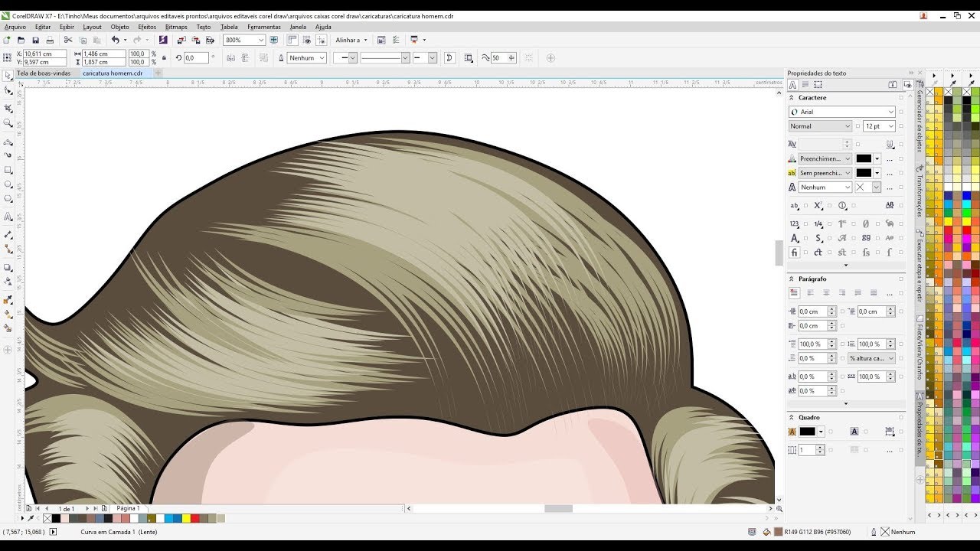Toggle center alignment in Parágrafo section
This screenshot has width=980, height=551.
click(x=826, y=292)
